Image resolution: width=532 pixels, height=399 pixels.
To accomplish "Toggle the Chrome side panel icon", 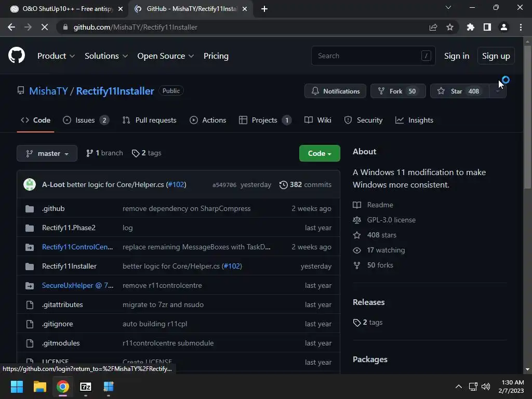I will (x=487, y=27).
